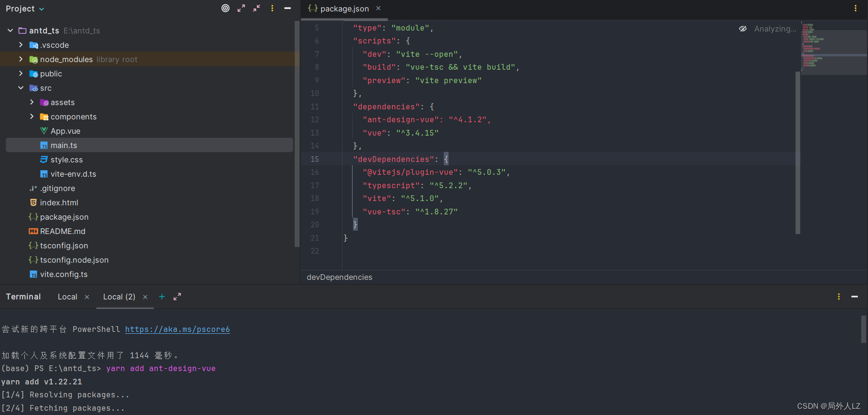This screenshot has height=415, width=868.
Task: Collapse the antd_ts root folder
Action: click(x=10, y=31)
